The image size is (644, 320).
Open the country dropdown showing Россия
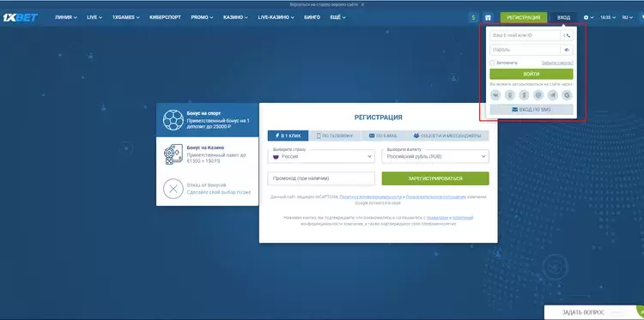[321, 156]
